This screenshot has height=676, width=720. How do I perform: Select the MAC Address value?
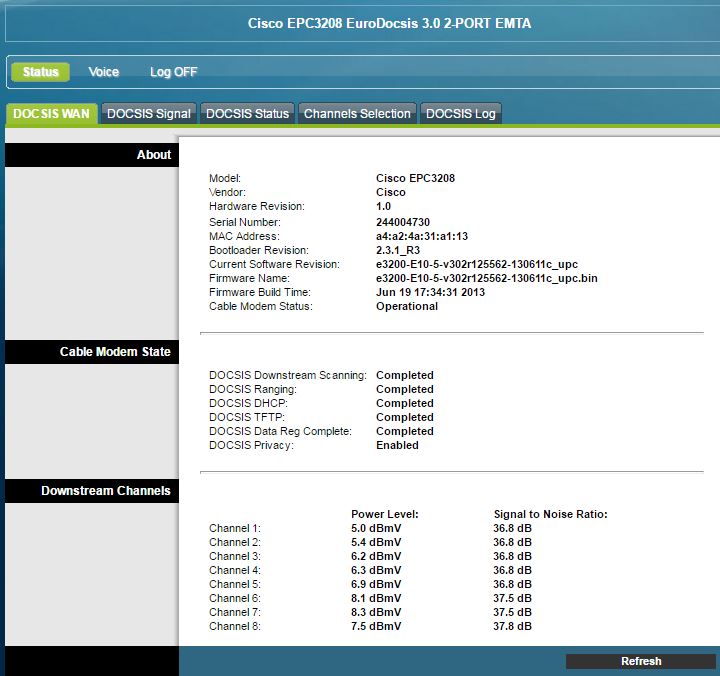[421, 236]
